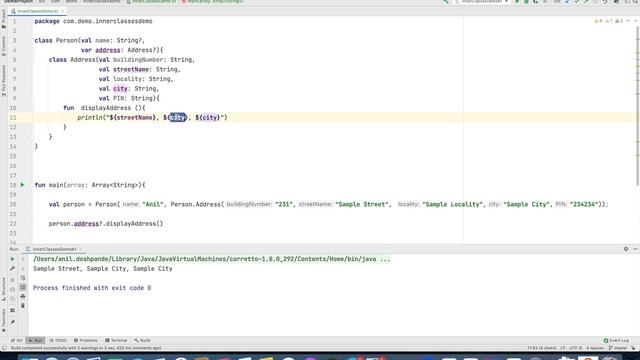Click the java executable path link in console
This screenshot has width=640, height=360.
[x=211, y=259]
